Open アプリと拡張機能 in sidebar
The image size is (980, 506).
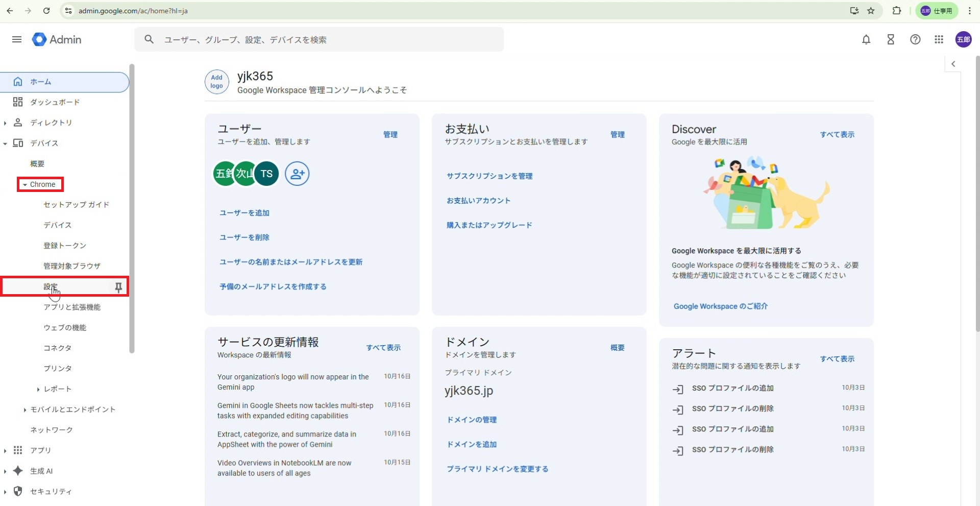72,307
